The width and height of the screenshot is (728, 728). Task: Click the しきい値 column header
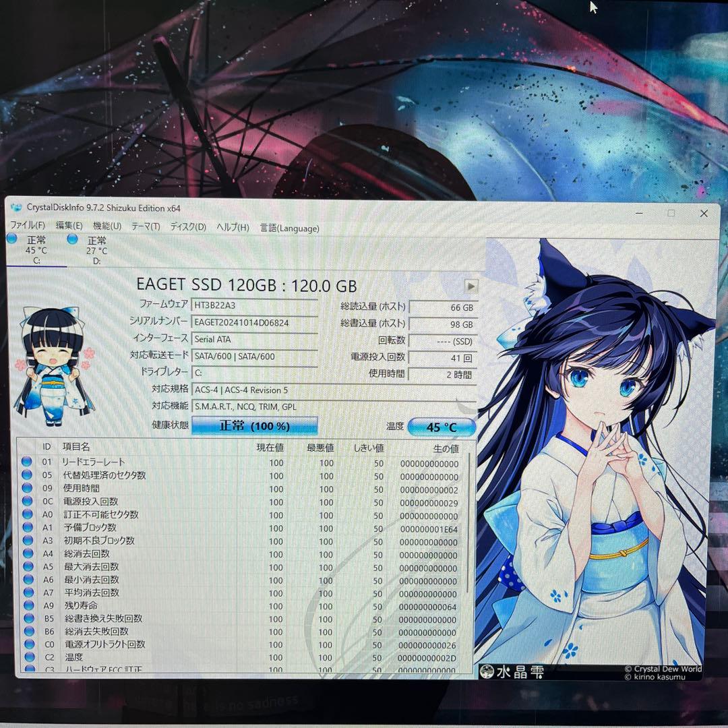[x=369, y=448]
